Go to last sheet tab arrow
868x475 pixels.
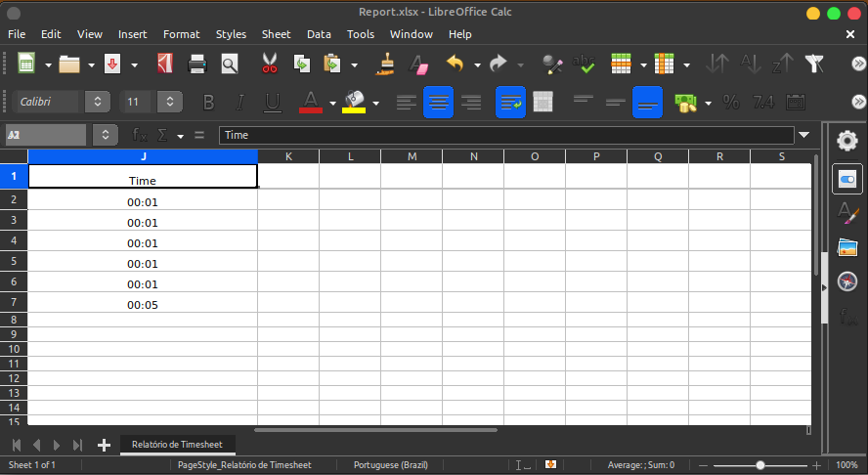(77, 445)
